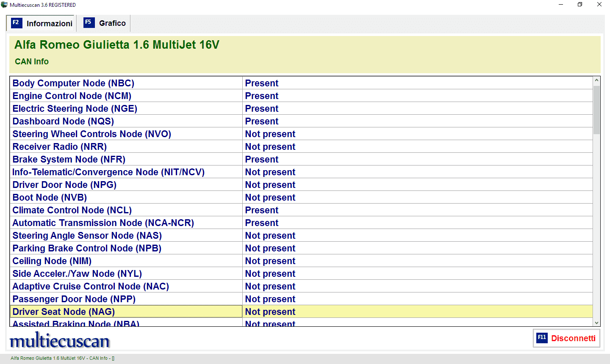Click scrollbar down arrow in node list
The height and width of the screenshot is (364, 610).
coord(596,323)
